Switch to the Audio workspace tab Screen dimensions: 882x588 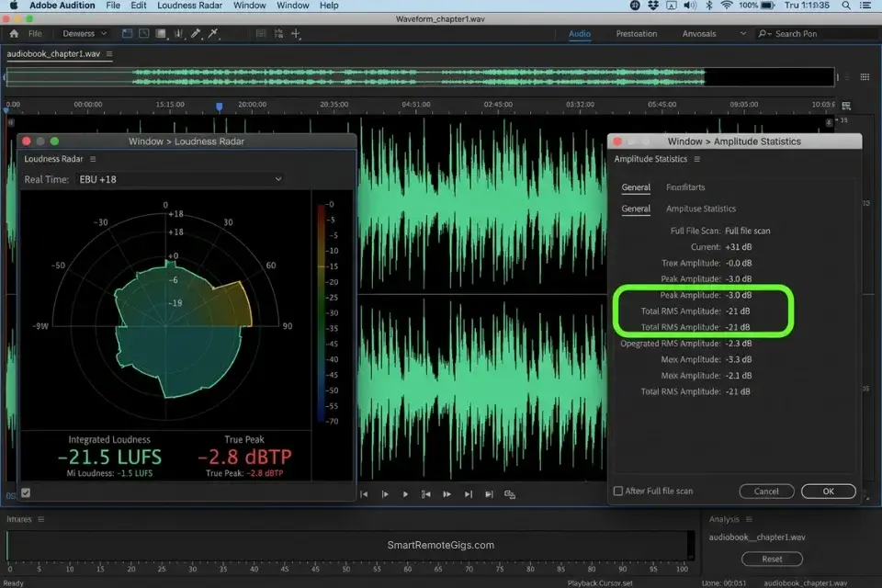pos(580,34)
